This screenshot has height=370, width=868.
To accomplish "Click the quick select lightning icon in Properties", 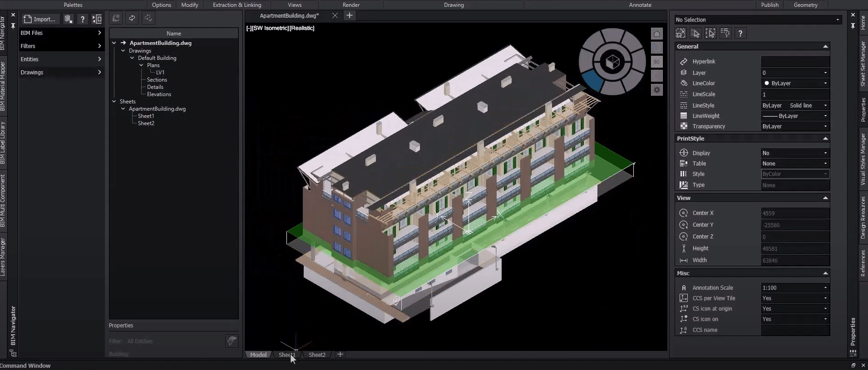I will pos(725,33).
